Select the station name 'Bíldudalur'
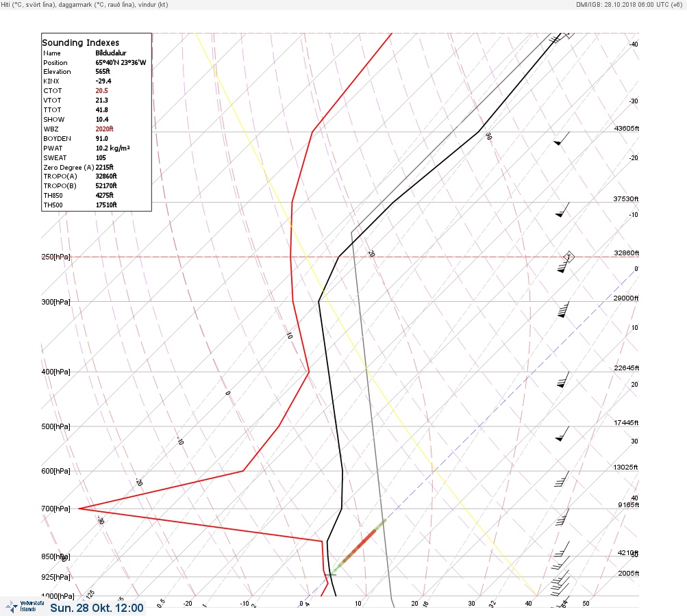687x616 pixels. coord(111,53)
